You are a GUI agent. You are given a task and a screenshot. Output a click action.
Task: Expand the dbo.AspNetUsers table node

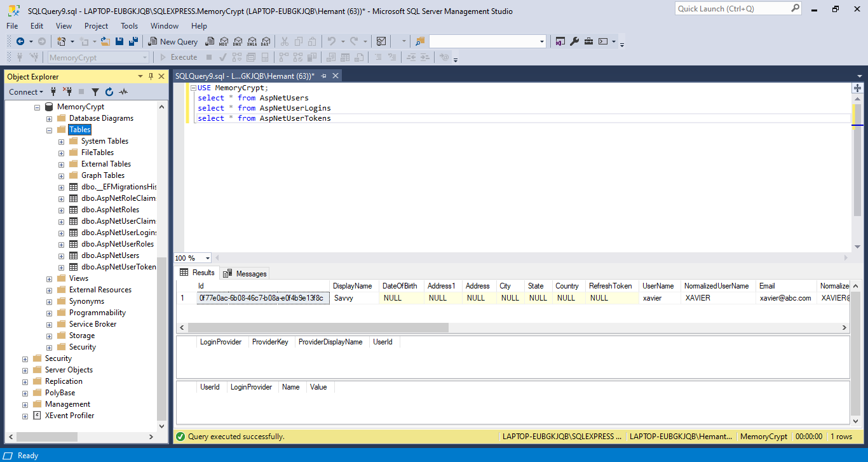coord(61,255)
